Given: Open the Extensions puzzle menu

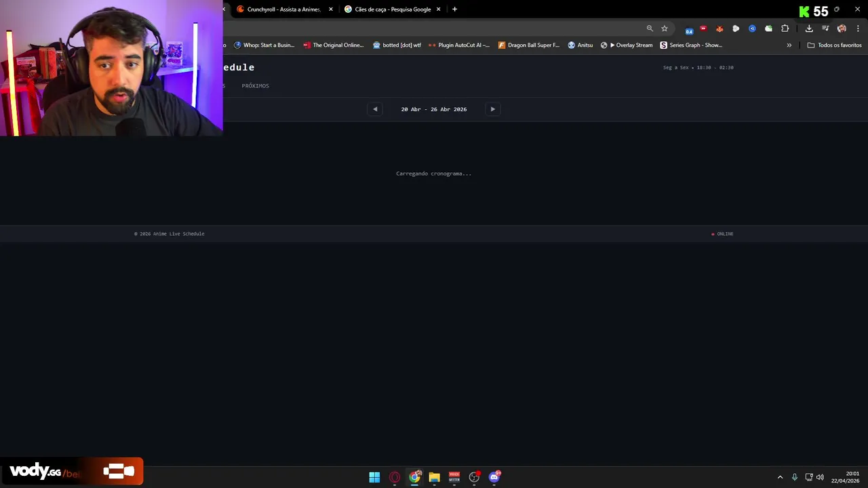Looking at the screenshot, I should tap(785, 28).
